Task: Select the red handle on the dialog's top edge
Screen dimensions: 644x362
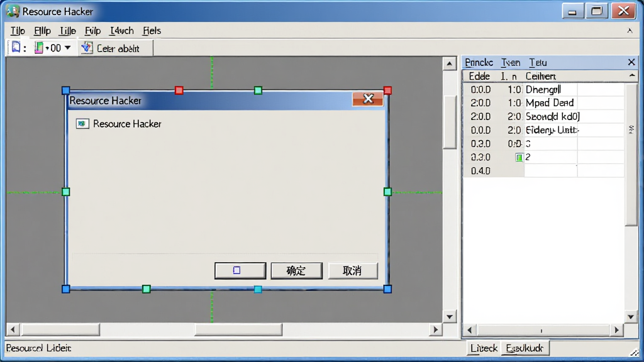Action: 179,90
